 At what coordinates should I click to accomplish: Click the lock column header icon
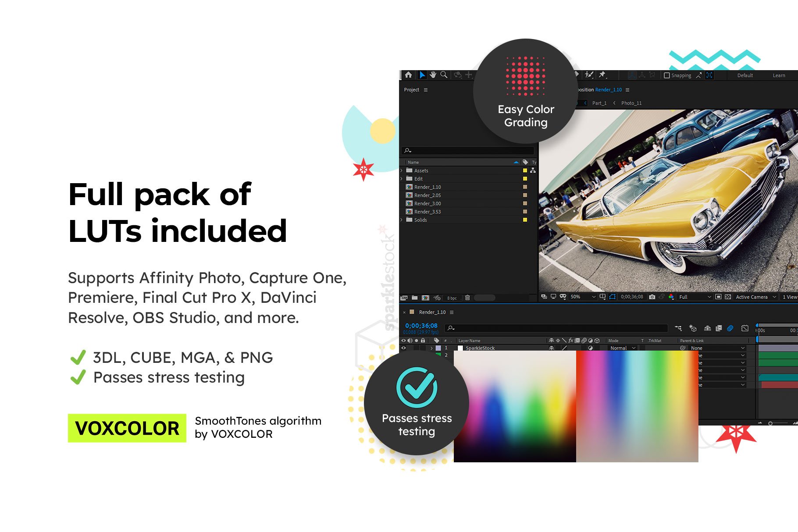[x=423, y=340]
